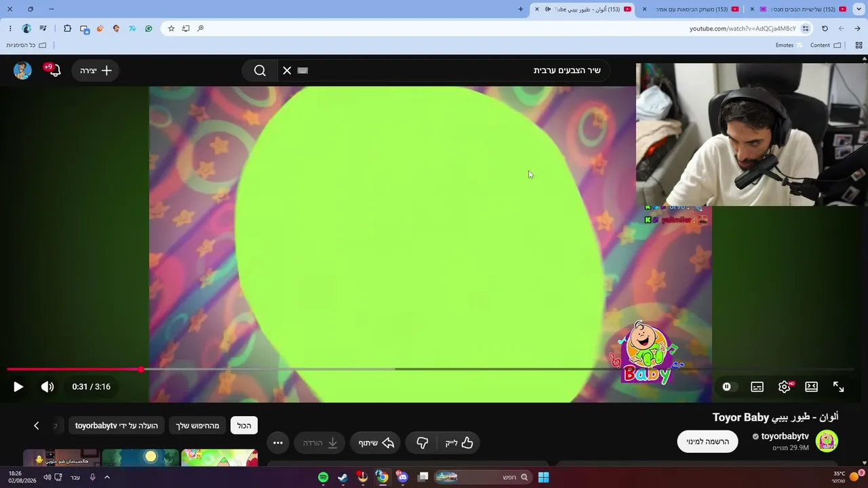The height and width of the screenshot is (488, 868).
Task: Like the video with the לייק button
Action: pos(459,443)
